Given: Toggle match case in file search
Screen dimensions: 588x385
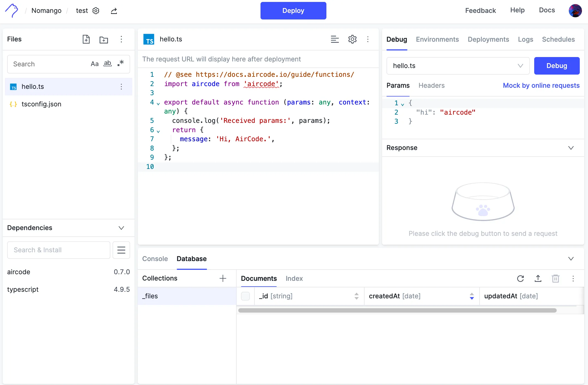Looking at the screenshot, I should click(x=94, y=64).
